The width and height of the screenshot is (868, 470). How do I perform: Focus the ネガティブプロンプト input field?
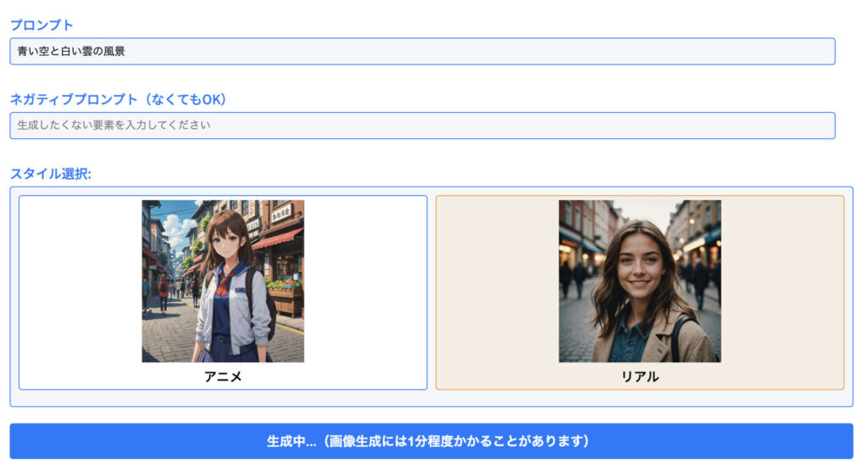click(x=422, y=126)
